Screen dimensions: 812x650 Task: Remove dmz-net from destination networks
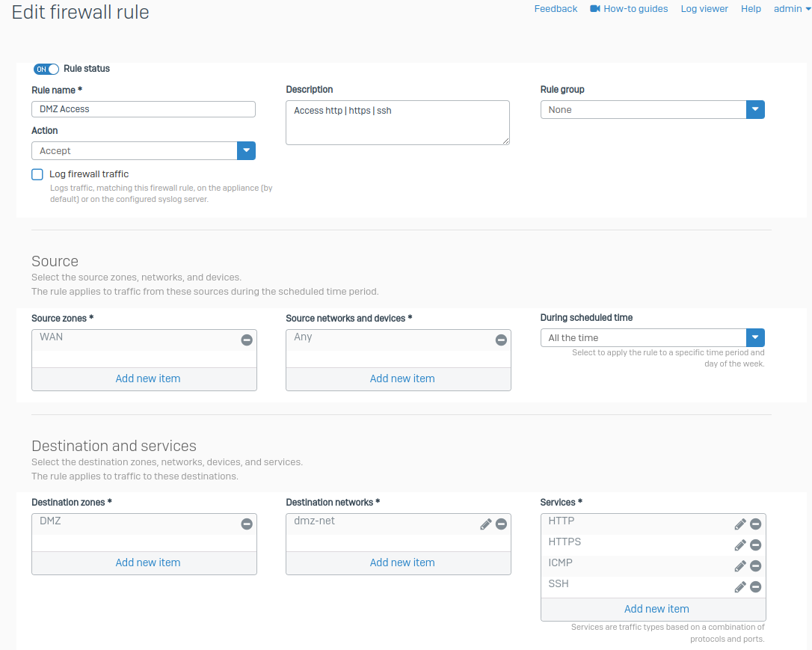point(501,524)
